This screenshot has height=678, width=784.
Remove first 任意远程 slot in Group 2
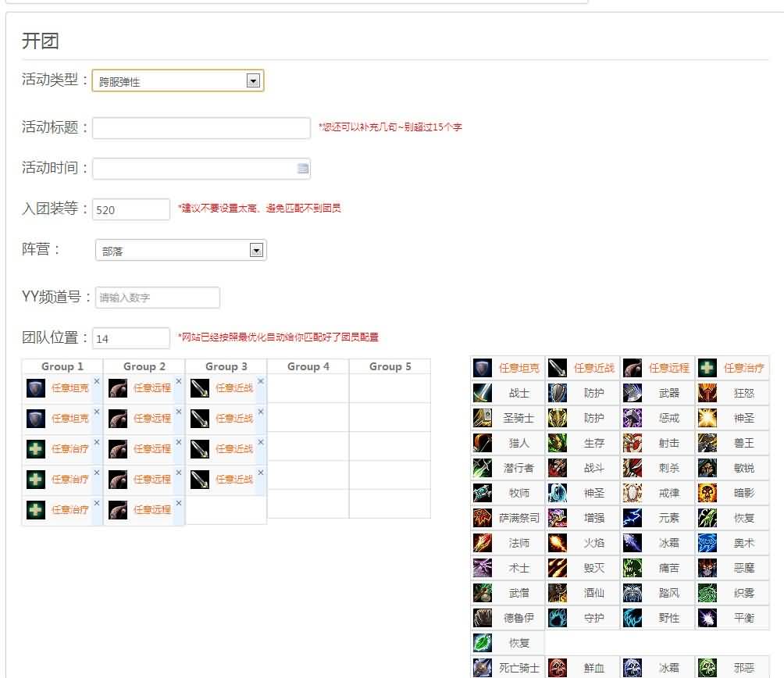(179, 381)
